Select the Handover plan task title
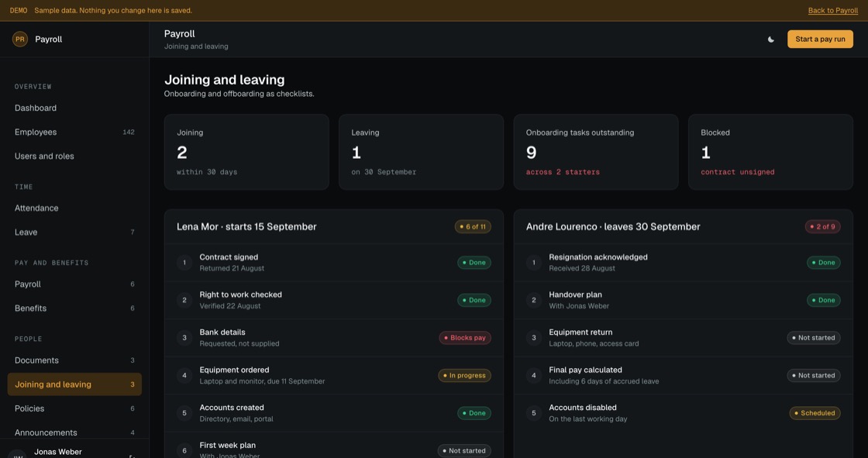The width and height of the screenshot is (868, 458). click(575, 294)
